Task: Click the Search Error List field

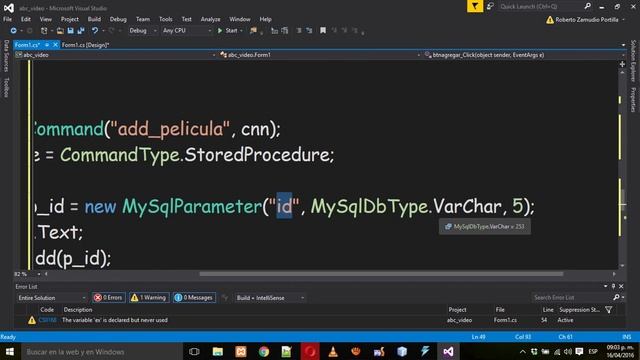Action: pyautogui.click(x=573, y=298)
